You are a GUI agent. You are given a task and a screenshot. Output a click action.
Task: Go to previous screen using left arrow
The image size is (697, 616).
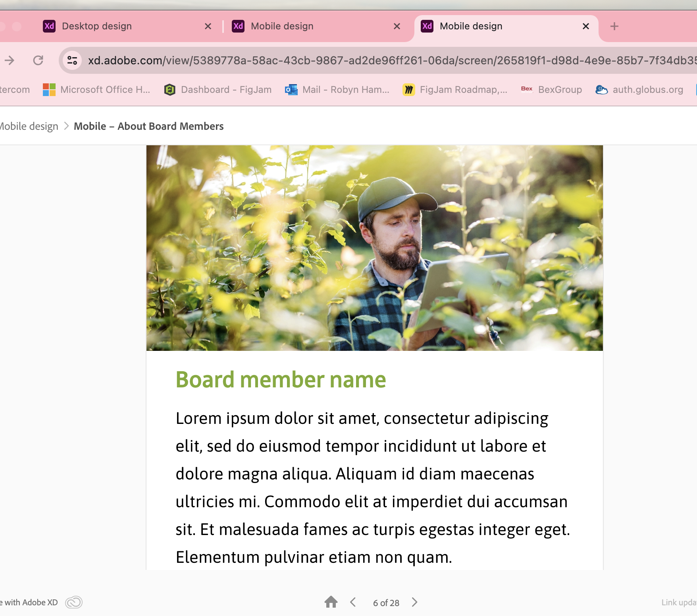coord(353,602)
